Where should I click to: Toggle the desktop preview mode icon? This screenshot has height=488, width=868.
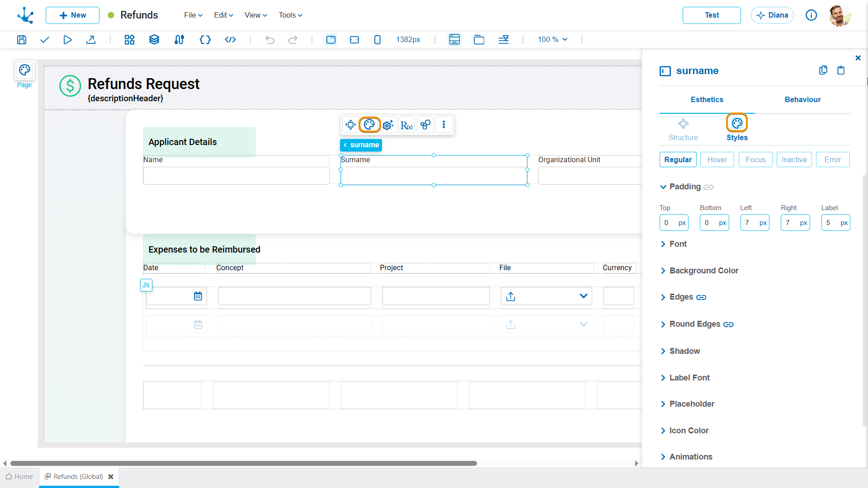pos(331,40)
